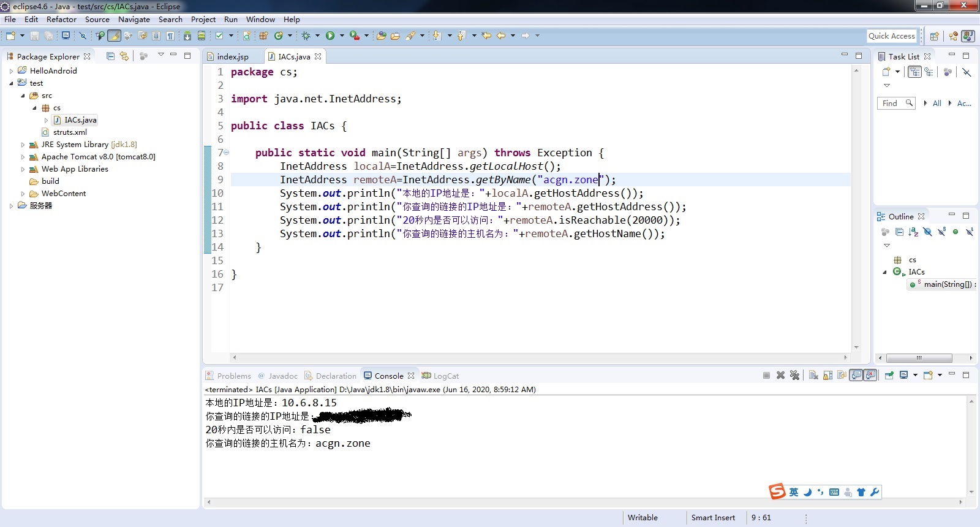Click the Save icon in main toolbar
Screen dimensions: 980x527
click(34, 36)
